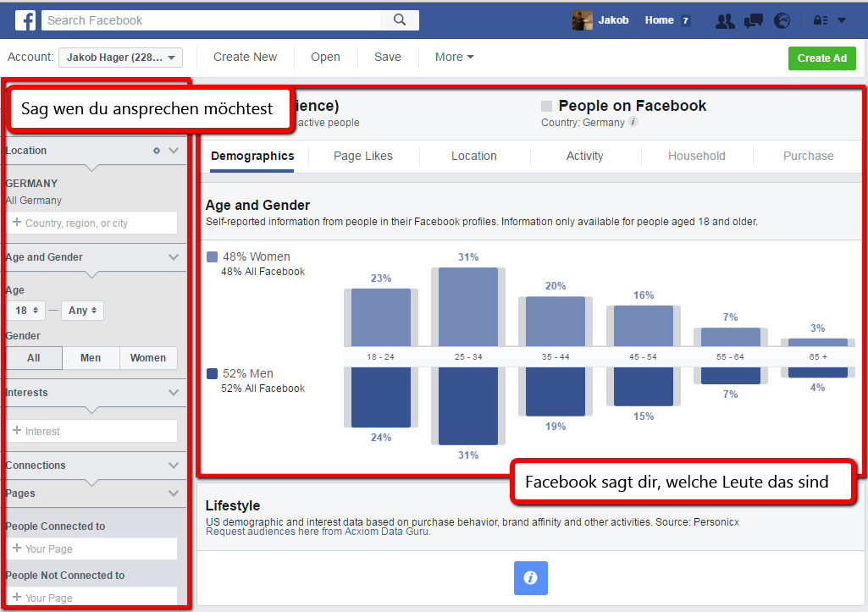
Task: Open the notifications globe icon
Action: click(782, 20)
